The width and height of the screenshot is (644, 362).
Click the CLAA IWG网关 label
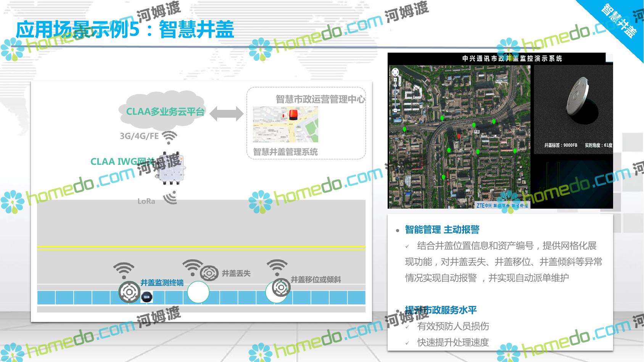tap(122, 161)
